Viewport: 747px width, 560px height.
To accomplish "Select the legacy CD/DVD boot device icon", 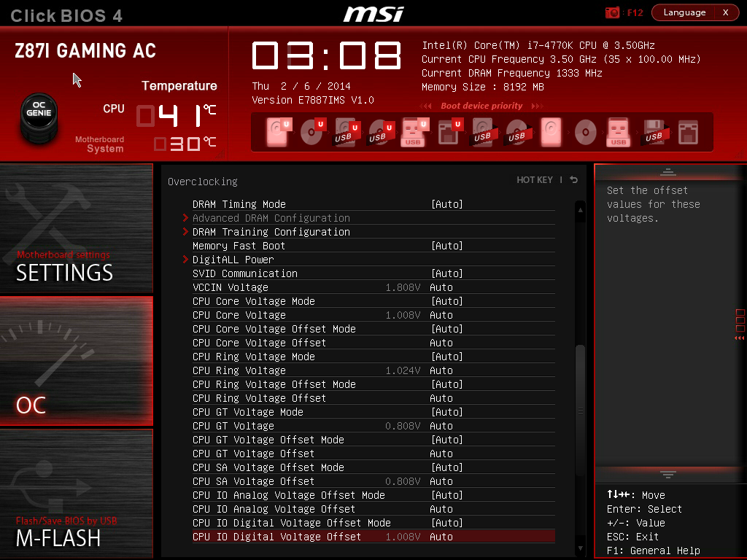I will click(x=585, y=132).
